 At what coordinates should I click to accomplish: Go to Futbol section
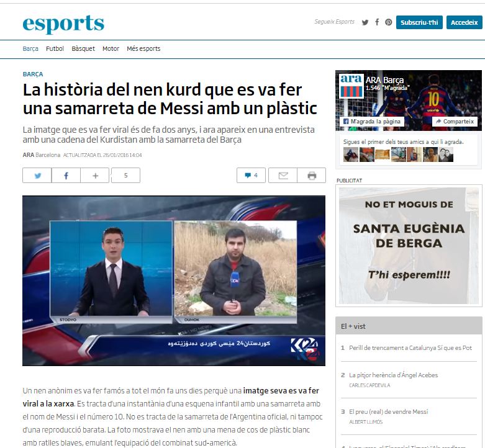[55, 48]
